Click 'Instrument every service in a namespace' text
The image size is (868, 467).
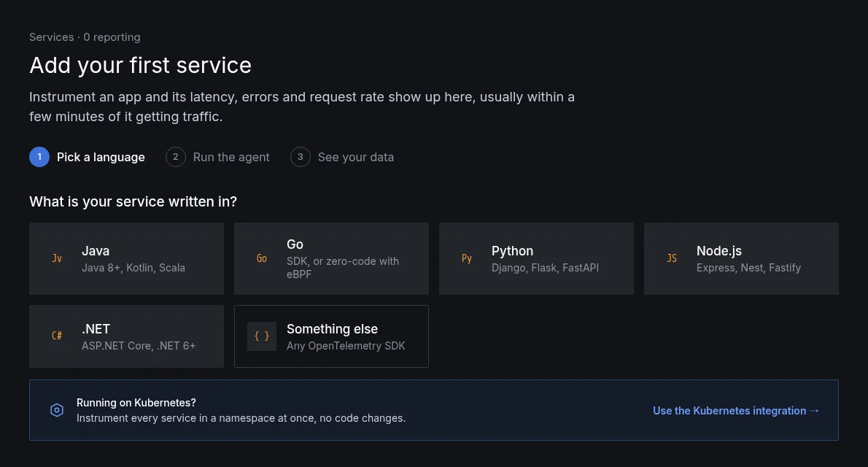click(x=241, y=418)
